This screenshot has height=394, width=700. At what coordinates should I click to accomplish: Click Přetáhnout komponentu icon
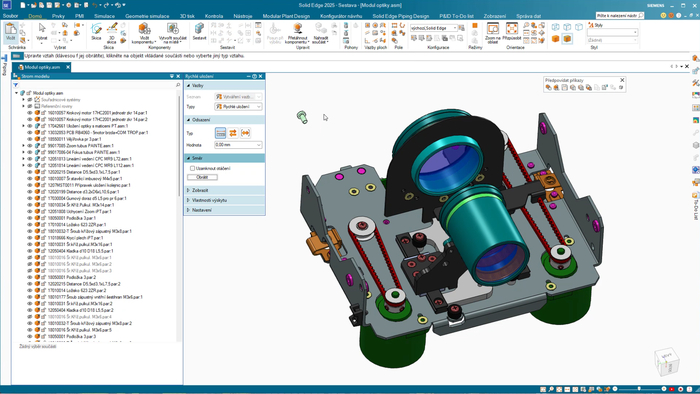pyautogui.click(x=297, y=29)
